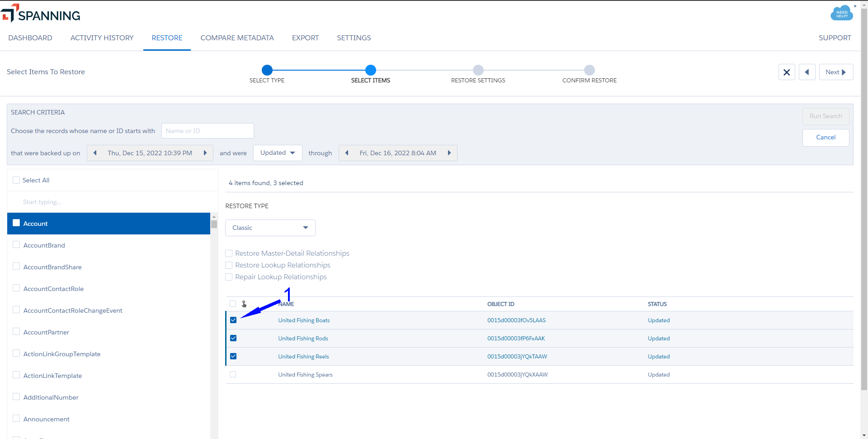Step the backed-up-on date to the next snapshot
The width and height of the screenshot is (868, 439).
205,153
